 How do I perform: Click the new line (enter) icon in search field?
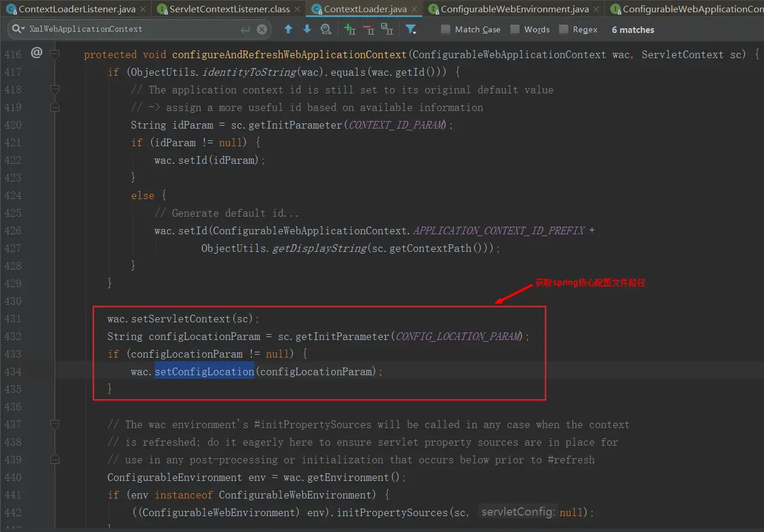[x=245, y=29]
